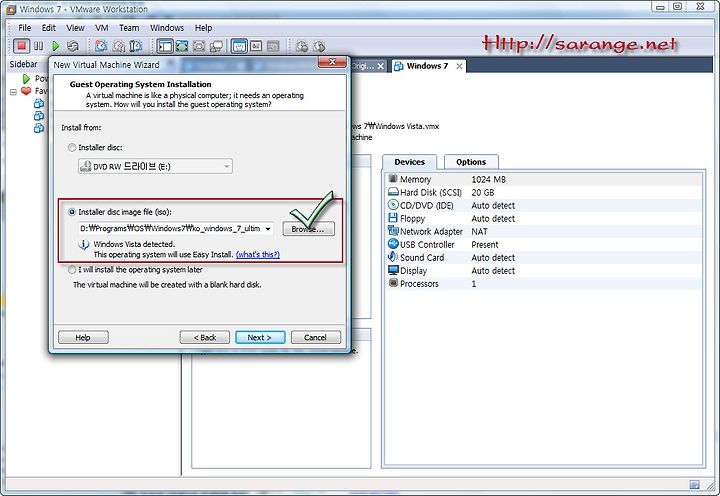Click the red heart Favorites icon in sidebar
Image resolution: width=720 pixels, height=496 pixels.
(26, 91)
